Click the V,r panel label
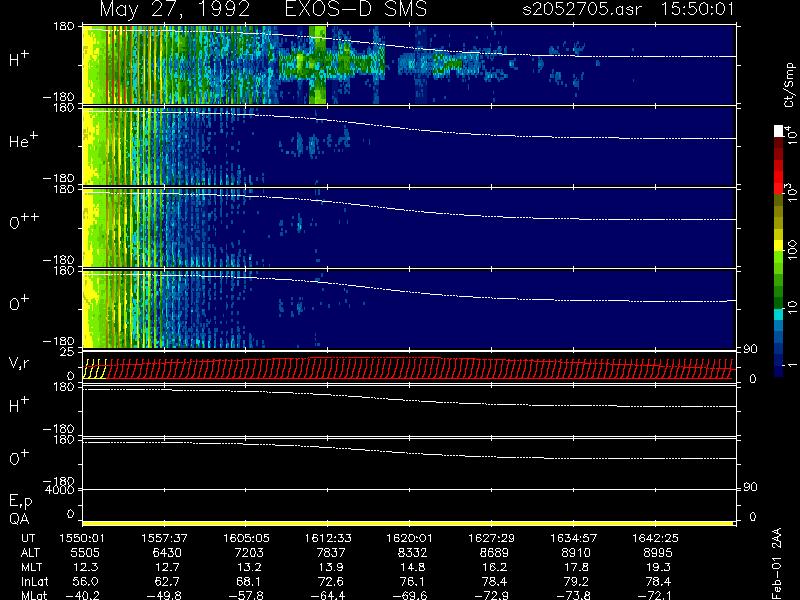 click(x=19, y=363)
